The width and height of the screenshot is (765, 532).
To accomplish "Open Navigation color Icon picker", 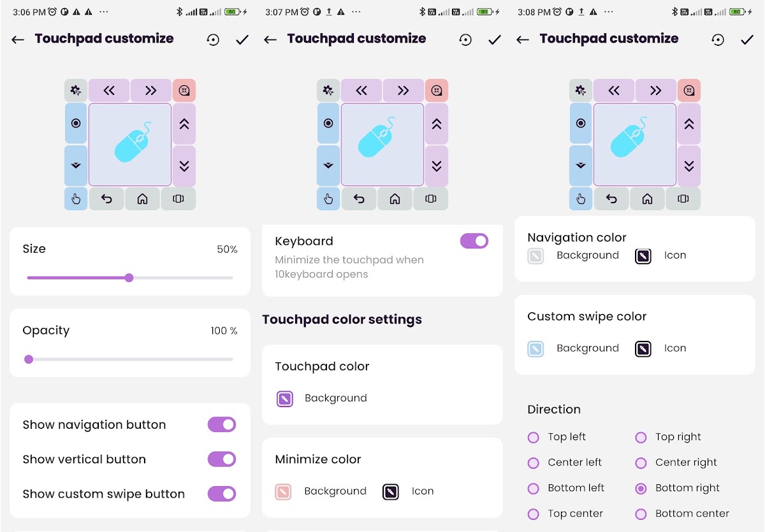I will [643, 255].
